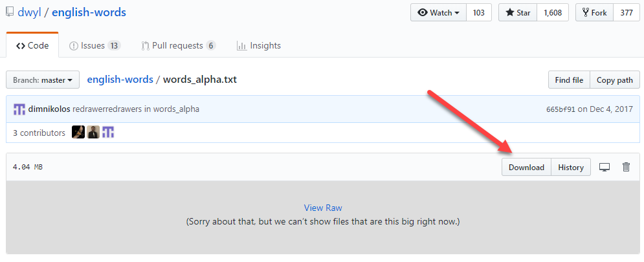Click the trash can delete icon
Image resolution: width=644 pixels, height=262 pixels.
point(626,167)
